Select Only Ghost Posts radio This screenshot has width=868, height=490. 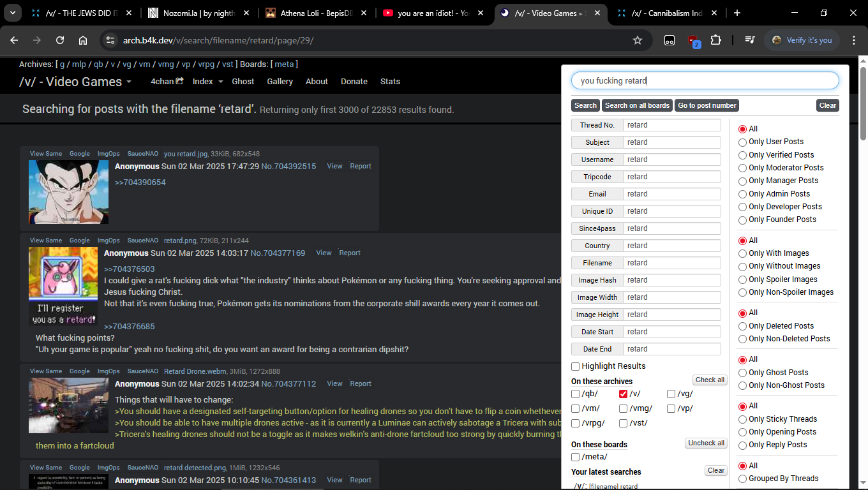[742, 373]
